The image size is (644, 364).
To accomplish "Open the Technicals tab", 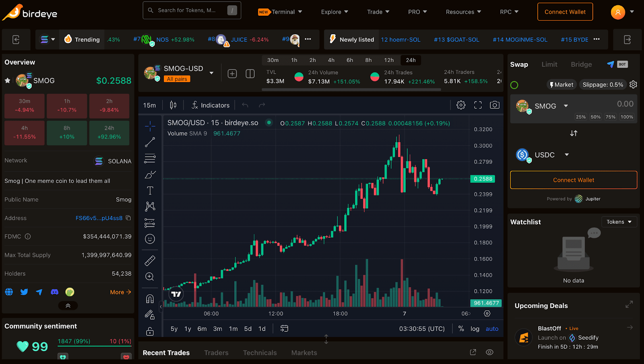I will pyautogui.click(x=260, y=353).
